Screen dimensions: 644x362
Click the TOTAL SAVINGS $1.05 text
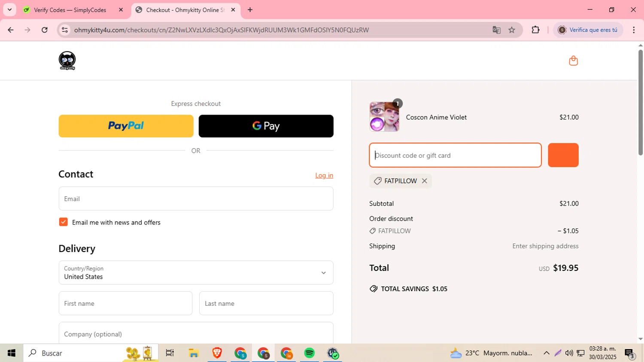[x=414, y=289]
